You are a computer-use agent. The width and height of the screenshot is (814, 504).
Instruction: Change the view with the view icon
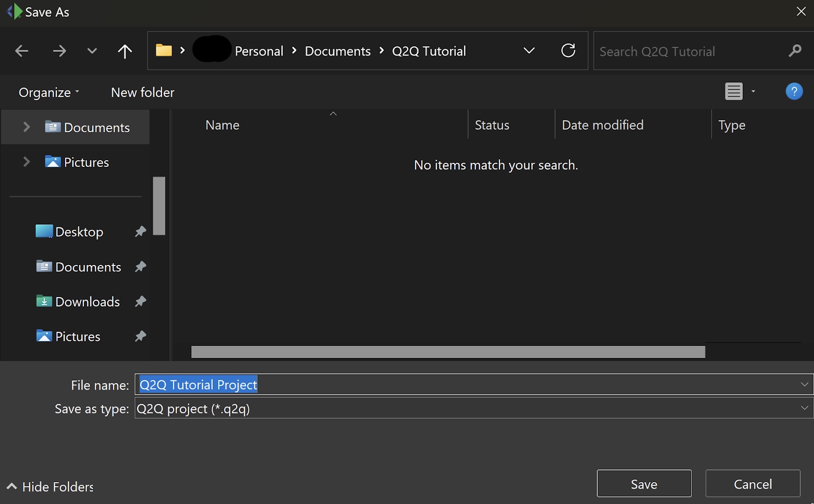point(734,92)
